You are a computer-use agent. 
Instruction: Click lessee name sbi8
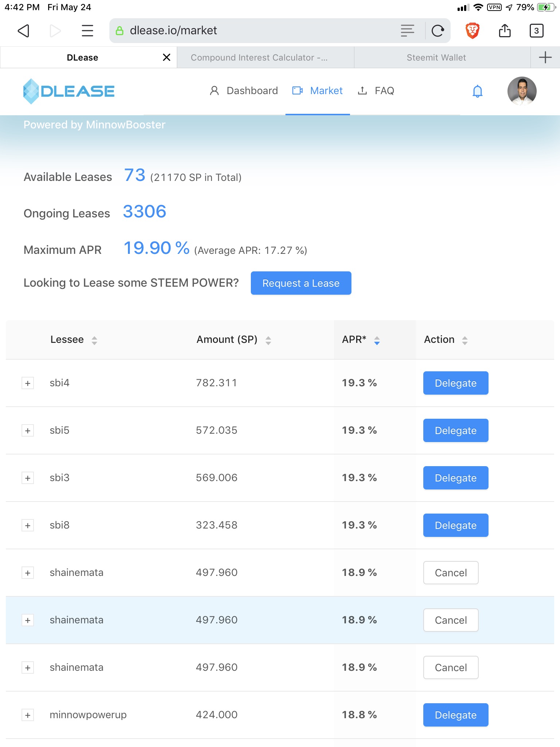point(59,525)
